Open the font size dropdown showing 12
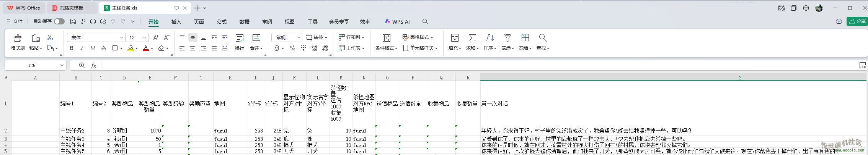The height and width of the screenshot is (155, 868). tap(145, 37)
